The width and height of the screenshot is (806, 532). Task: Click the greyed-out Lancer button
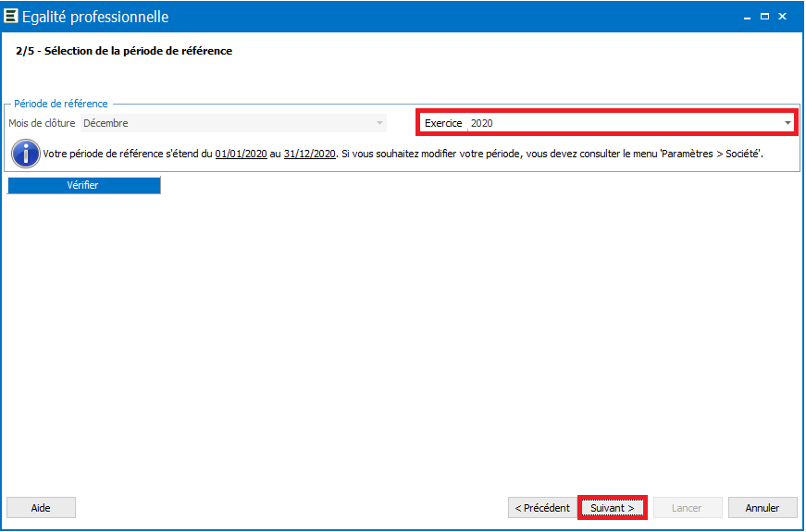688,508
